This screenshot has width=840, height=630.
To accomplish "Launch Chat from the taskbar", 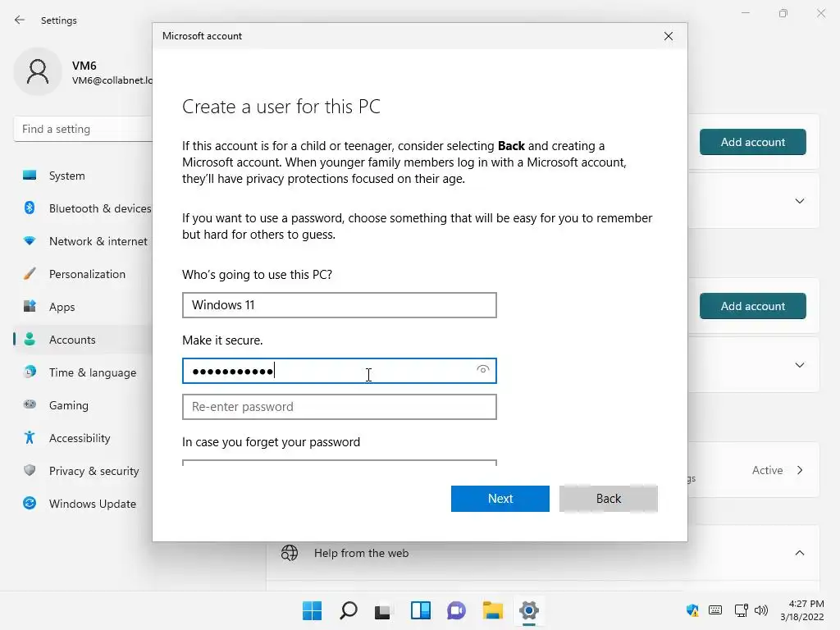I will coord(456,610).
